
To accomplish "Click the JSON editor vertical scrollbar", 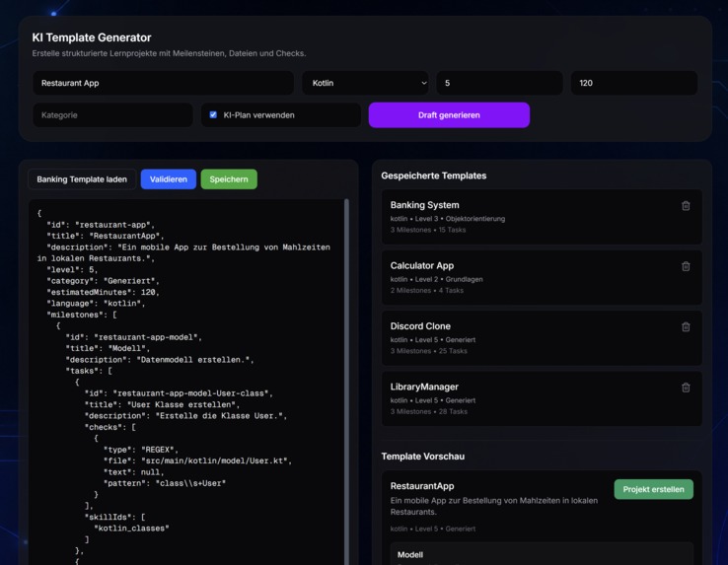I will point(346,381).
